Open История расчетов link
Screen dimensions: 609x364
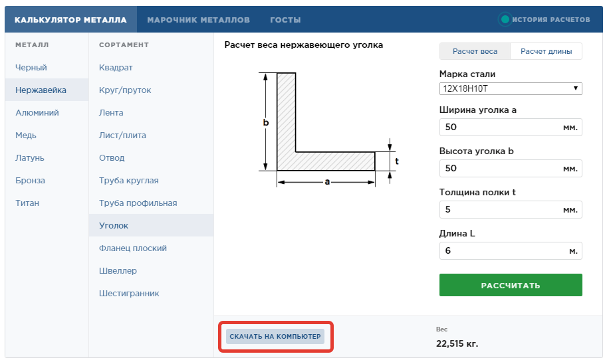click(x=550, y=19)
